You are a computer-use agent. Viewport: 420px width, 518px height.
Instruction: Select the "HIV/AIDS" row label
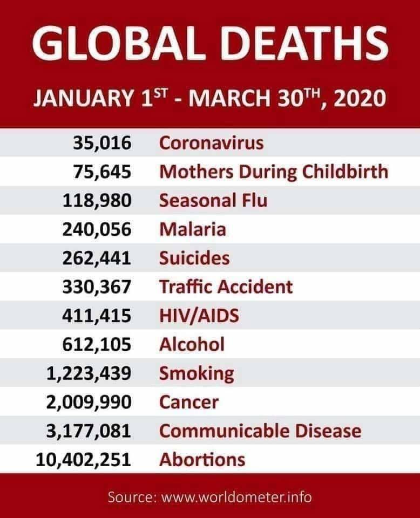198,315
